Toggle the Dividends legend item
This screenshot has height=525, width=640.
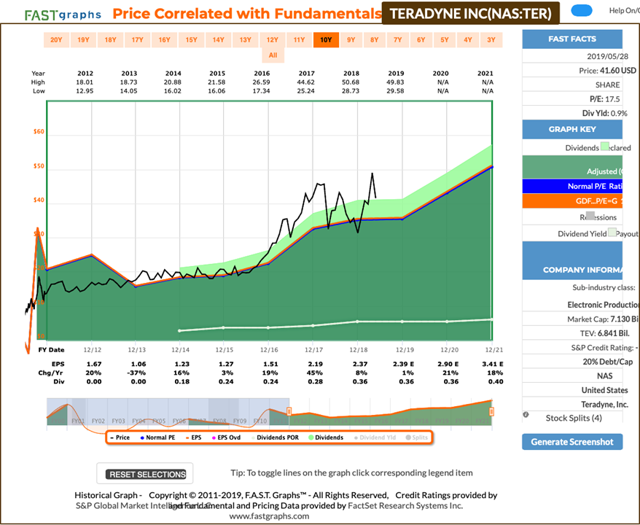[x=326, y=438]
